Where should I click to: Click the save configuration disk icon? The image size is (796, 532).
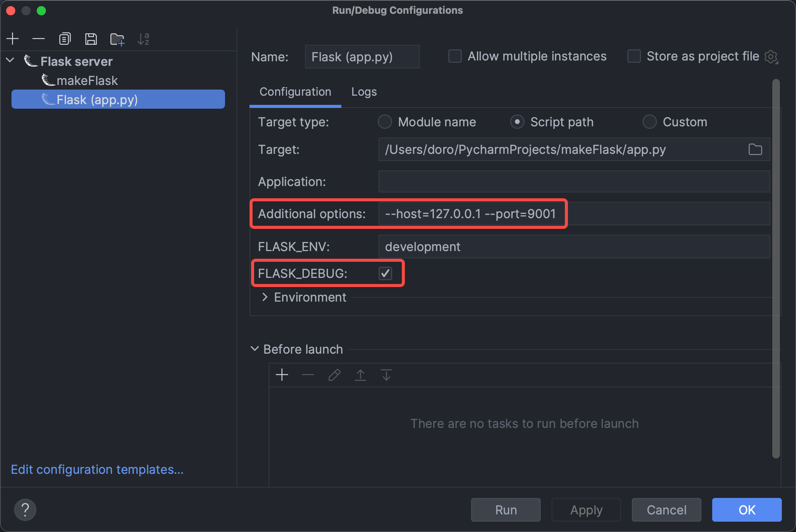point(91,39)
